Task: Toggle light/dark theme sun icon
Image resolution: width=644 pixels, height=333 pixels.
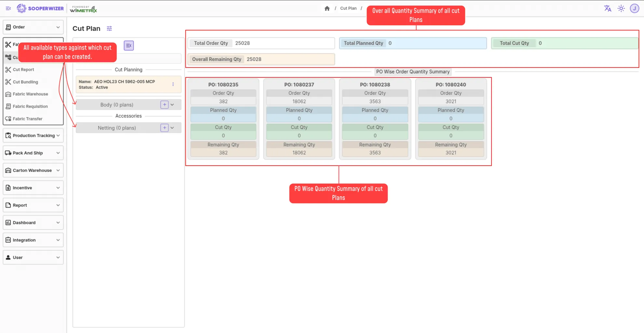Action: (621, 8)
